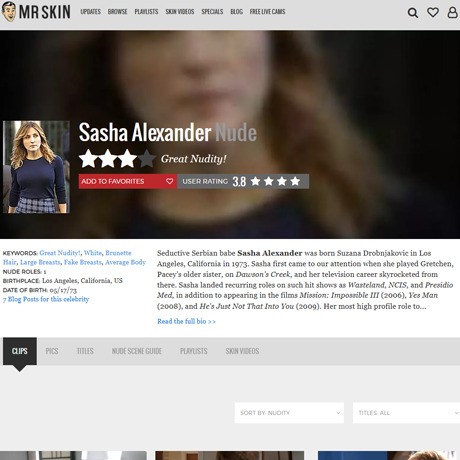
Task: Switch to the Playlists tab below the bio
Action: 194,351
